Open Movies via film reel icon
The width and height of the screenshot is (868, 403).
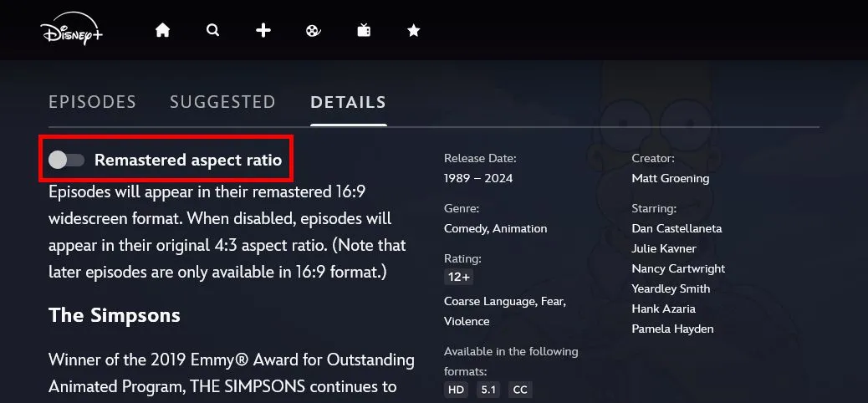click(x=314, y=30)
